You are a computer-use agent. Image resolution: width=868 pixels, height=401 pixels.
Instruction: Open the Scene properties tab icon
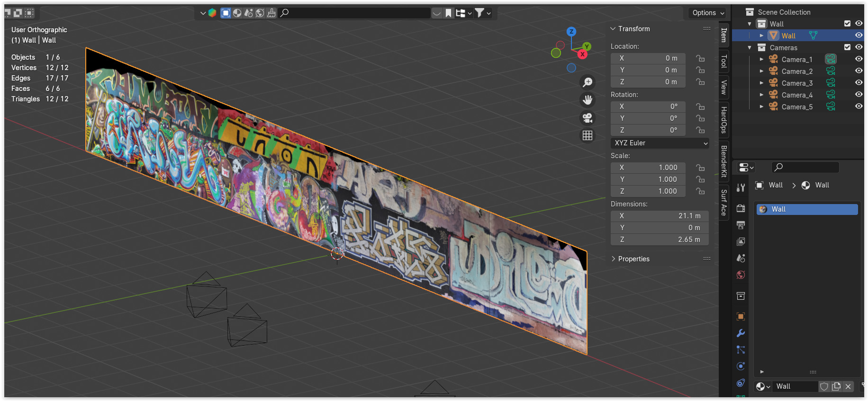pyautogui.click(x=741, y=258)
